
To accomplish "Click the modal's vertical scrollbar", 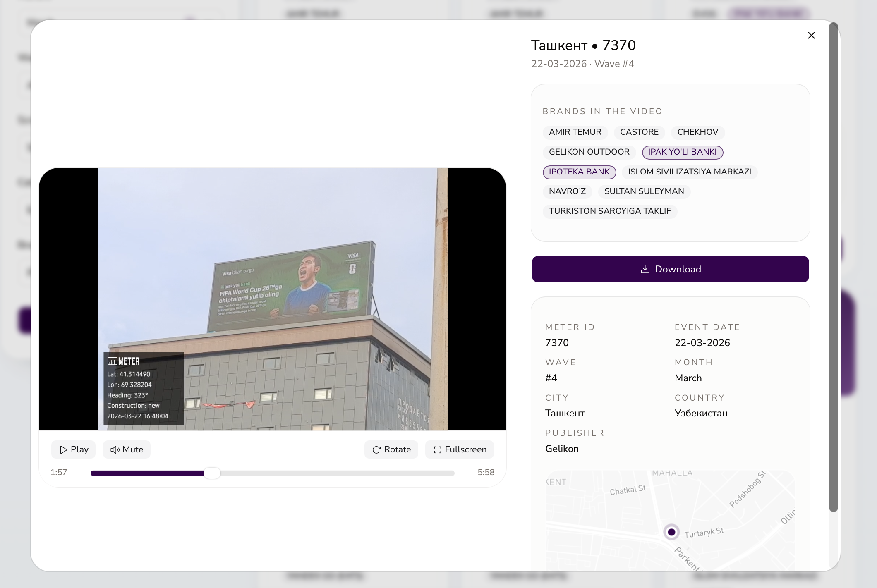I will click(x=834, y=267).
